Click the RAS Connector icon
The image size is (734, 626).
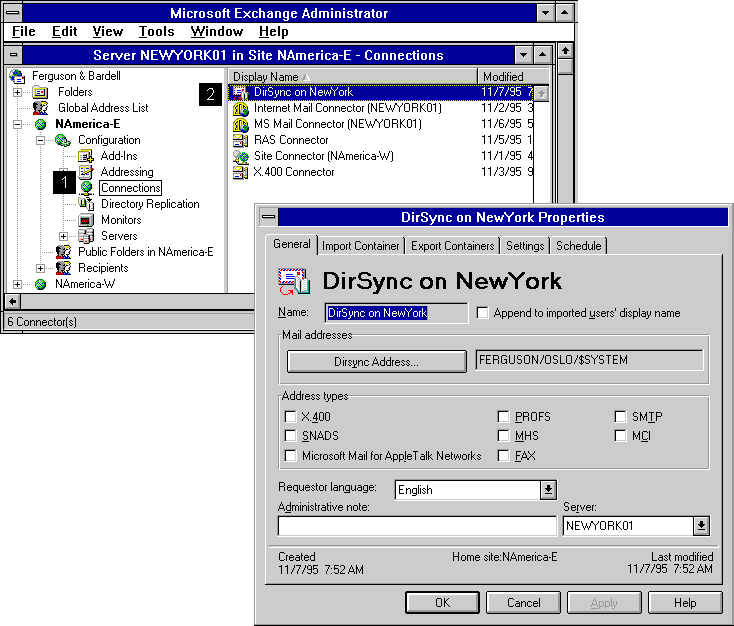click(x=241, y=140)
